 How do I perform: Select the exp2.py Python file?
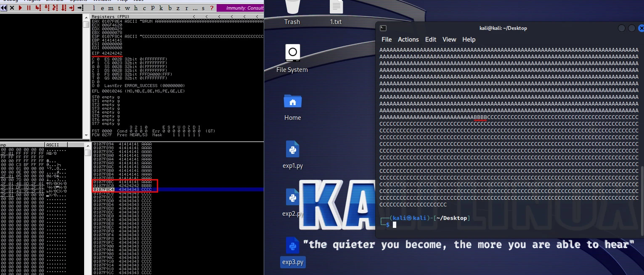(x=293, y=203)
